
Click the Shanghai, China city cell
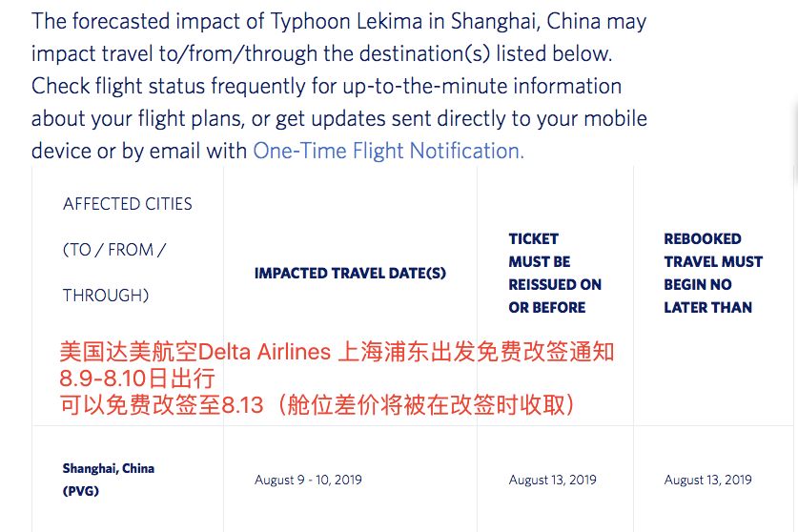[x=109, y=468]
